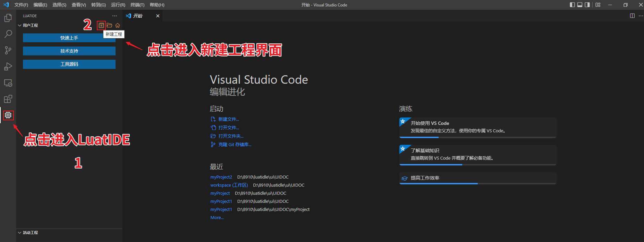
Task: Open the 运行(R) menu
Action: [118, 5]
